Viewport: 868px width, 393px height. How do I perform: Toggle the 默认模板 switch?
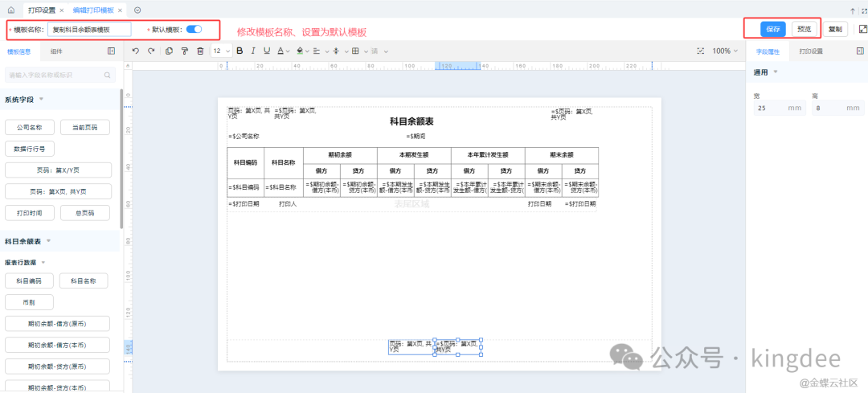click(194, 29)
